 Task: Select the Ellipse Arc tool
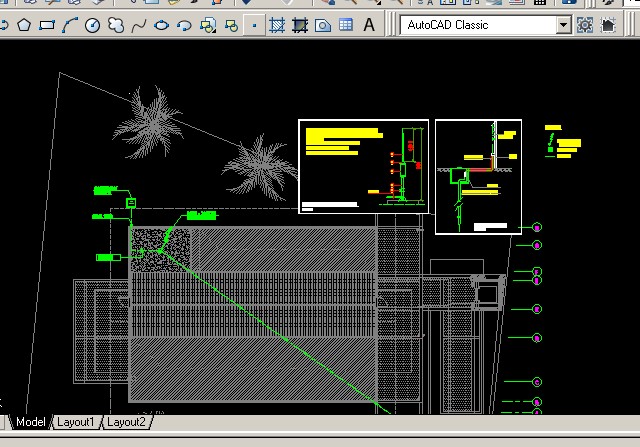coord(184,25)
